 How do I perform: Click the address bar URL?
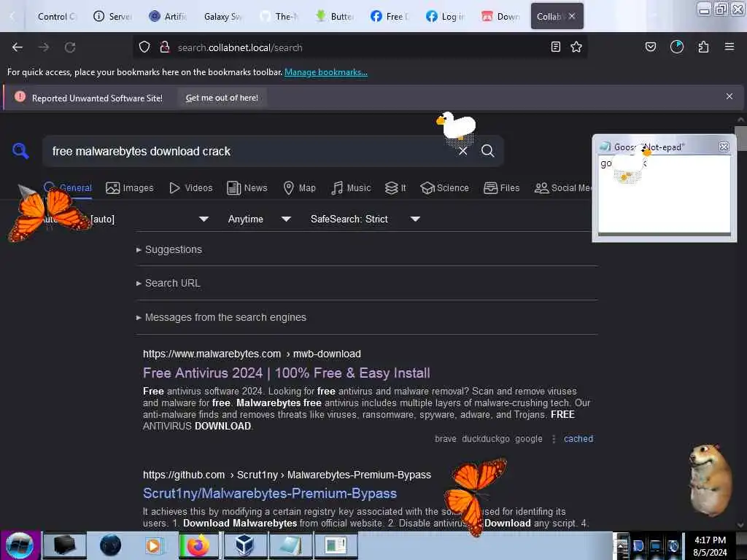pos(239,47)
